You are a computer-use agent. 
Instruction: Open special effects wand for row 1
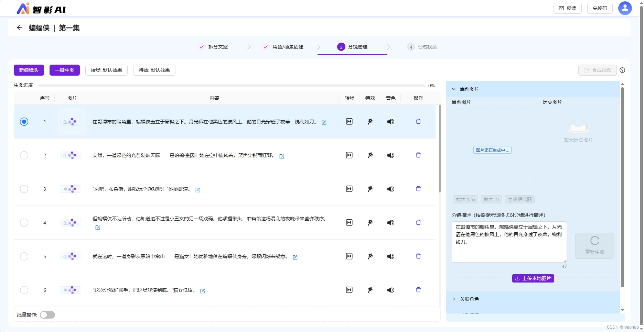370,121
